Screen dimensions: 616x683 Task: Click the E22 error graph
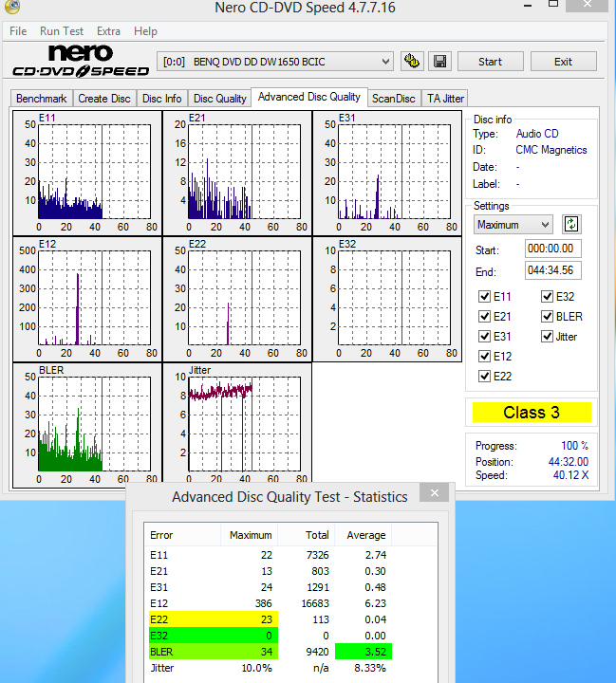[237, 299]
